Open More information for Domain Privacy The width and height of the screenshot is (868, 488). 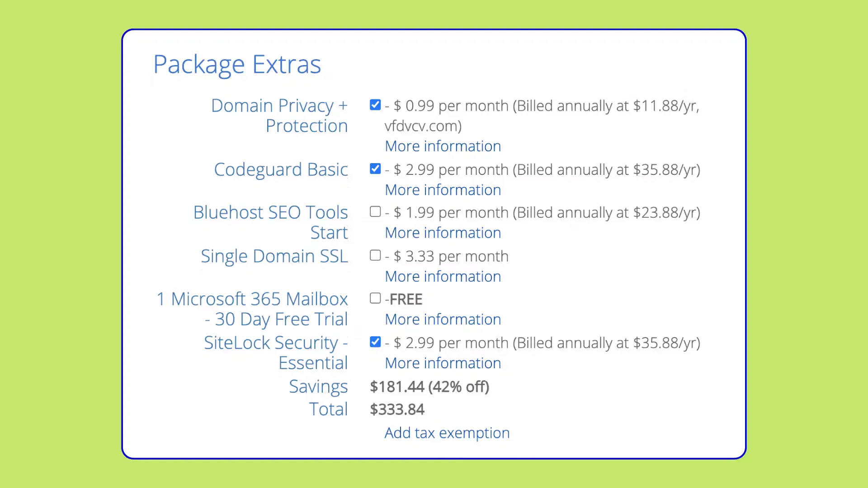tap(443, 146)
